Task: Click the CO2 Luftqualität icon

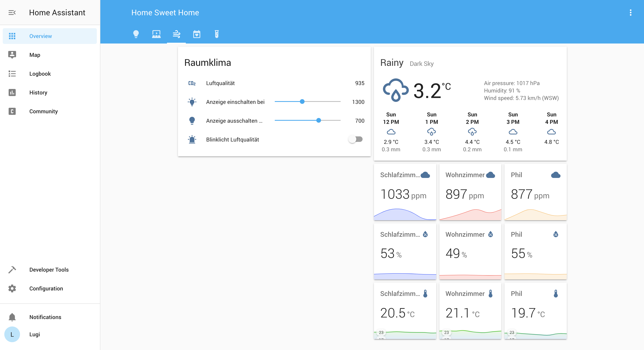Action: [192, 83]
